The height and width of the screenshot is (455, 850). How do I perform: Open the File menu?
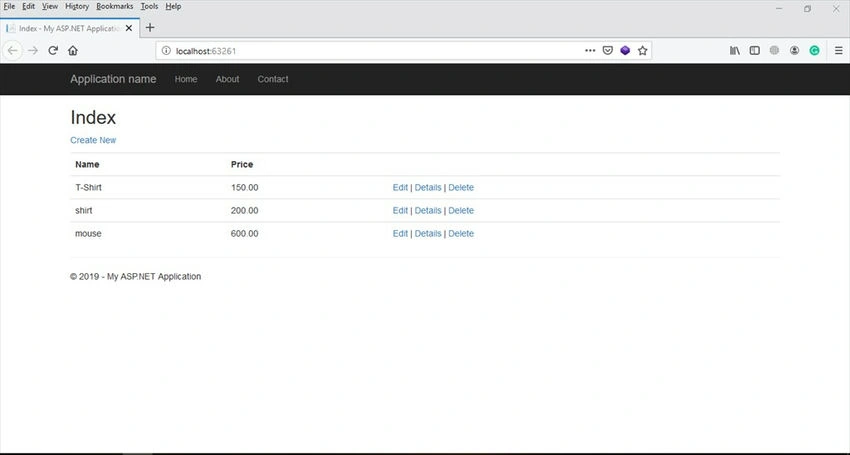click(9, 7)
